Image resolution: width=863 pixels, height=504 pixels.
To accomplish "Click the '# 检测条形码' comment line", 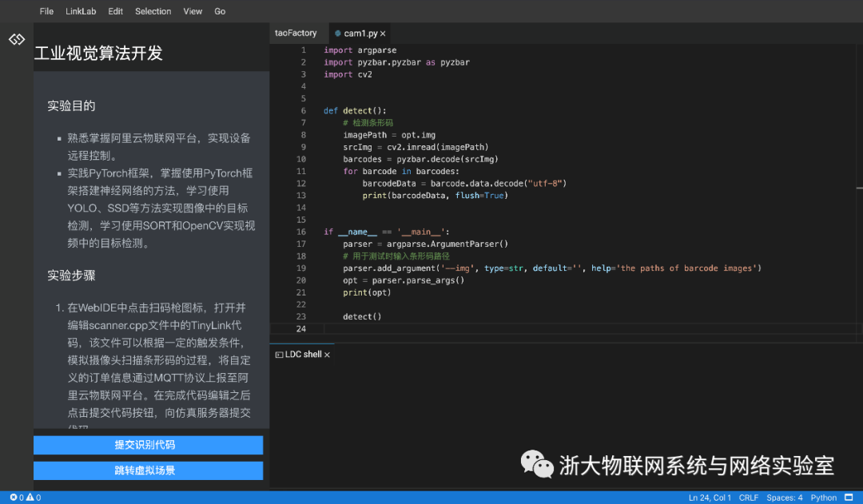I will [368, 123].
